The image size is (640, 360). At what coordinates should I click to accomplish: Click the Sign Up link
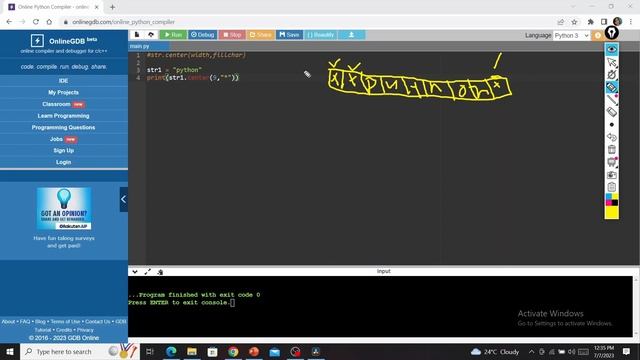click(x=63, y=151)
